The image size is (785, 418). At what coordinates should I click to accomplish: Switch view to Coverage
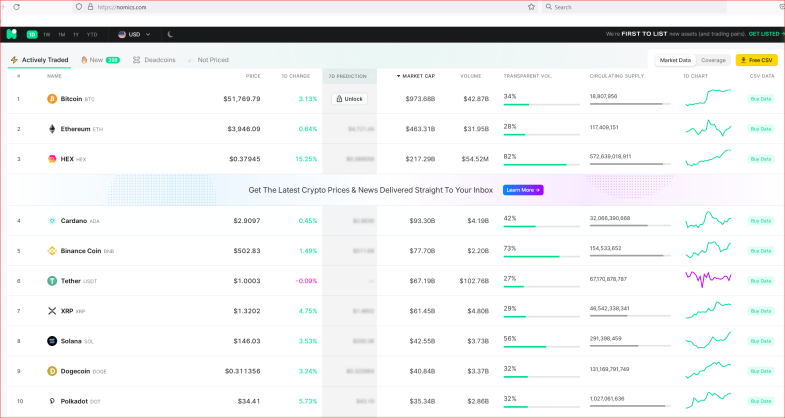tap(713, 60)
